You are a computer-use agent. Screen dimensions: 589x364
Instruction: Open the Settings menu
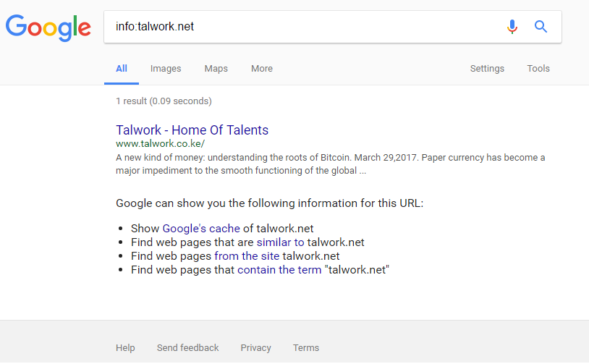(487, 69)
